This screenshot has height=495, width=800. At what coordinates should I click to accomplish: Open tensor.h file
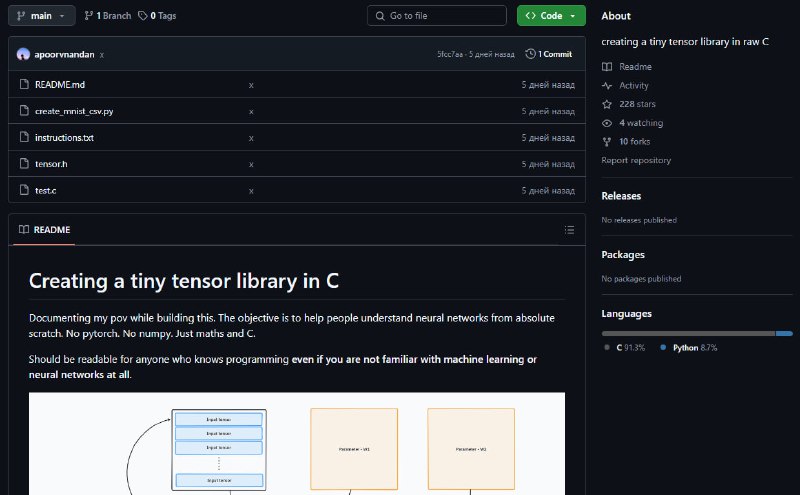51,164
